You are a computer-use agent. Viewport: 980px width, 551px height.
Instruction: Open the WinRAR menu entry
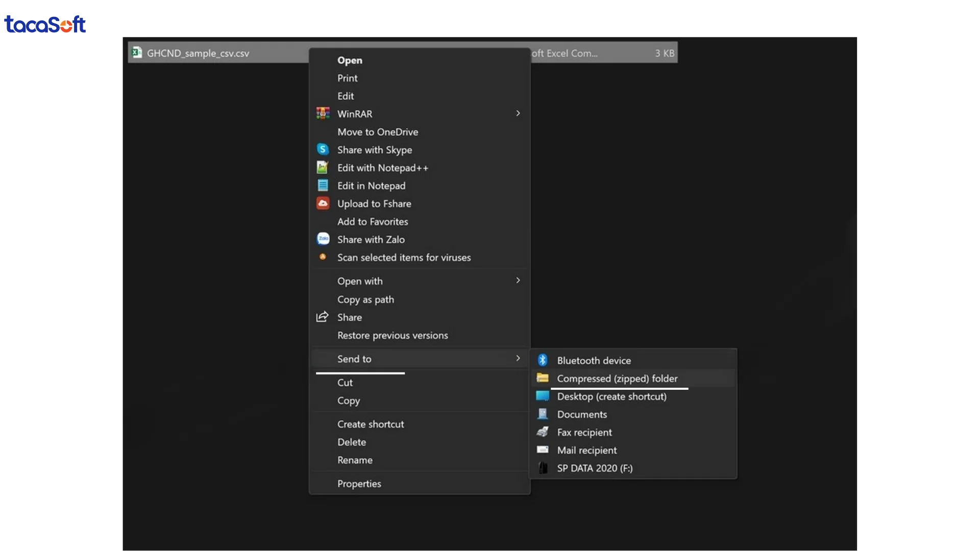pos(420,114)
